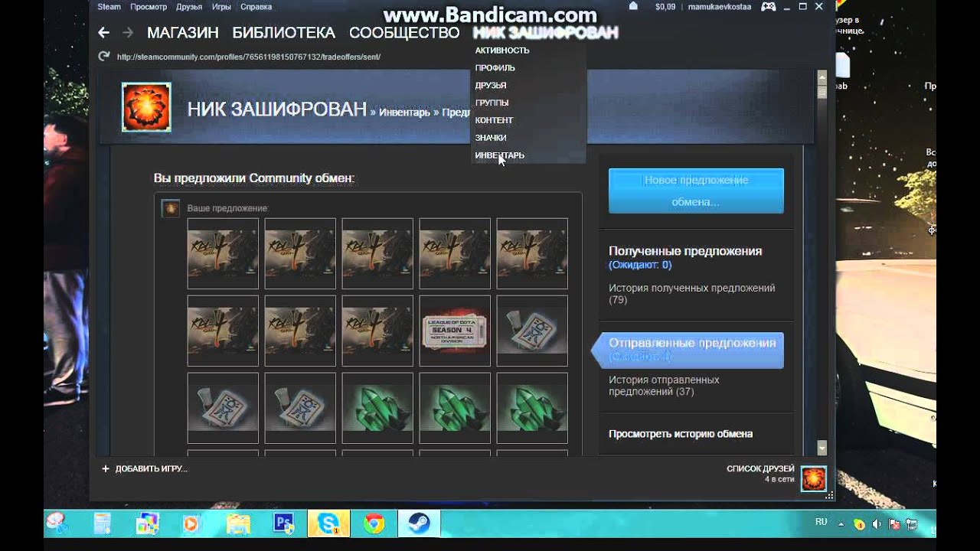Click the page scrollbar up arrow
This screenshot has height=551, width=980.
822,77
